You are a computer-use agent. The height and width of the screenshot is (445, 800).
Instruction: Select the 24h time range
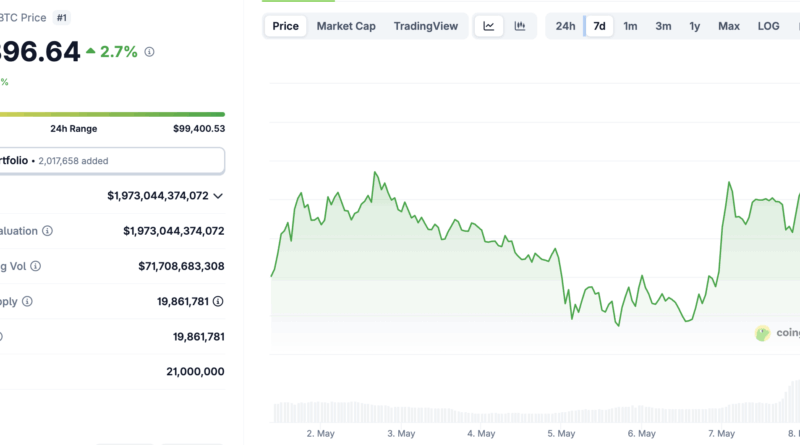565,26
